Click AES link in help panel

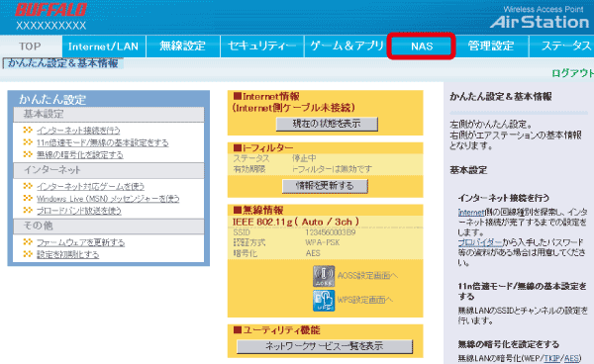tap(571, 358)
